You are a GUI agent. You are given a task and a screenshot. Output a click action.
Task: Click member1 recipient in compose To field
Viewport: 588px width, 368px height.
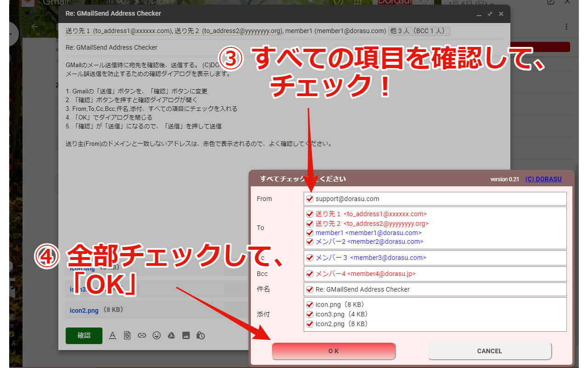click(335, 31)
